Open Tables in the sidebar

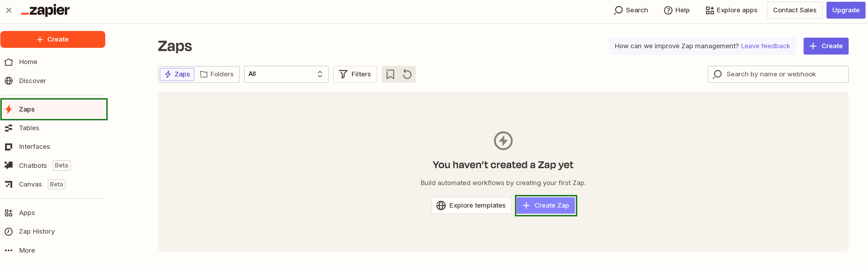pos(53,128)
